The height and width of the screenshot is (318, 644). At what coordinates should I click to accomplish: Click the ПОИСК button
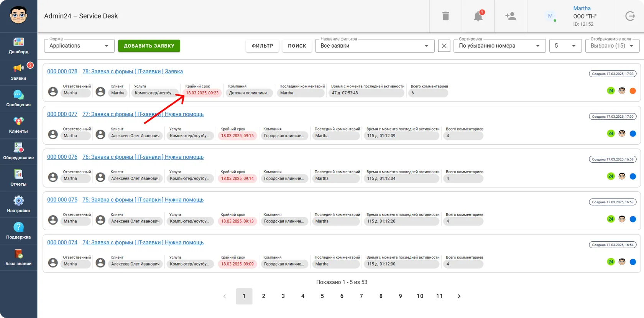(297, 46)
